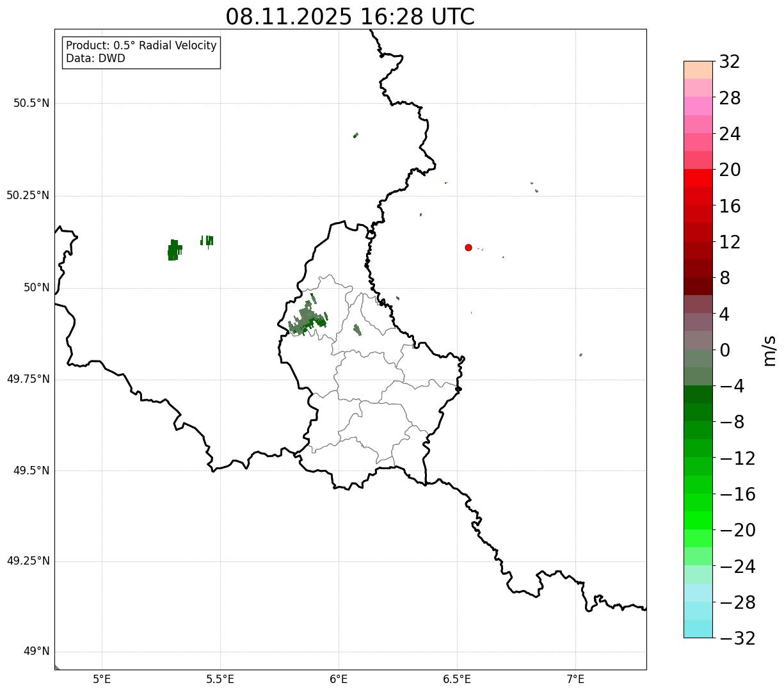The image size is (784, 692).
Task: Select the positive 4 colorbar tick label
Action: coord(725,314)
